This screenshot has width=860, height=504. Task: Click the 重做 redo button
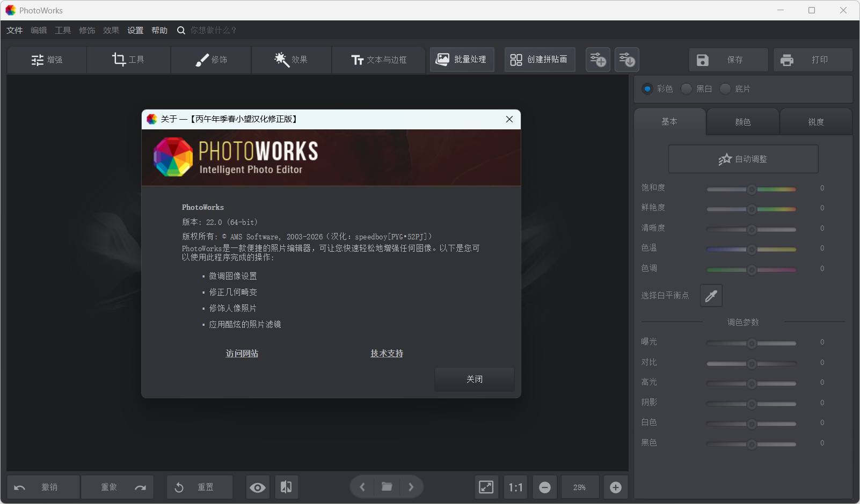[x=118, y=487]
